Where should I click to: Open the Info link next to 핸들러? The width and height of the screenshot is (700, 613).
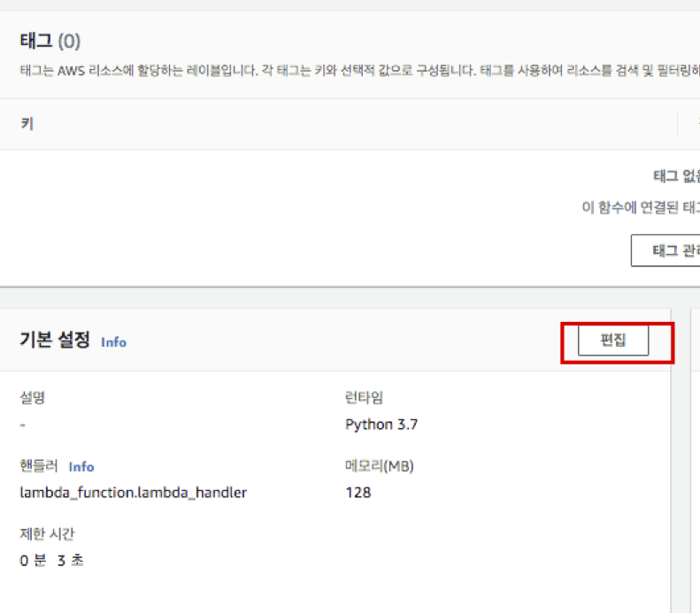[x=81, y=466]
